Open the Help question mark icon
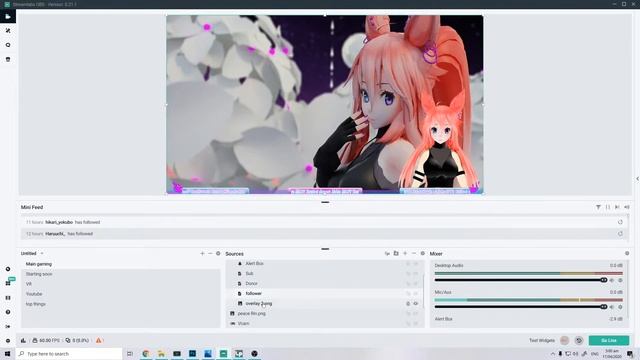The image size is (640, 360). click(x=8, y=312)
